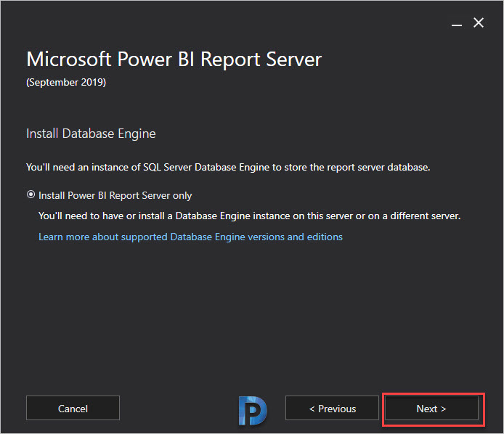Minimize the Power BI installer window
The width and height of the screenshot is (504, 434).
(456, 25)
